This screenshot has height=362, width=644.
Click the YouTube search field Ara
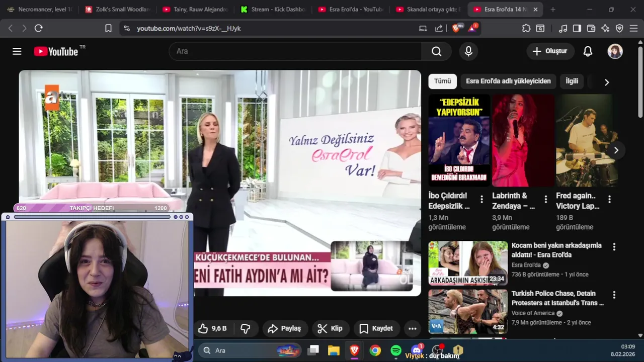click(295, 51)
